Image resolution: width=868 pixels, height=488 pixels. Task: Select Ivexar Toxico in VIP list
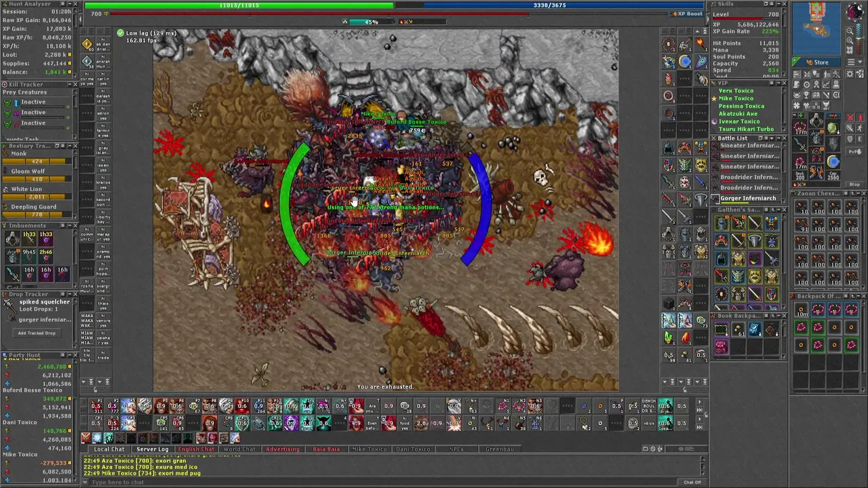point(738,121)
